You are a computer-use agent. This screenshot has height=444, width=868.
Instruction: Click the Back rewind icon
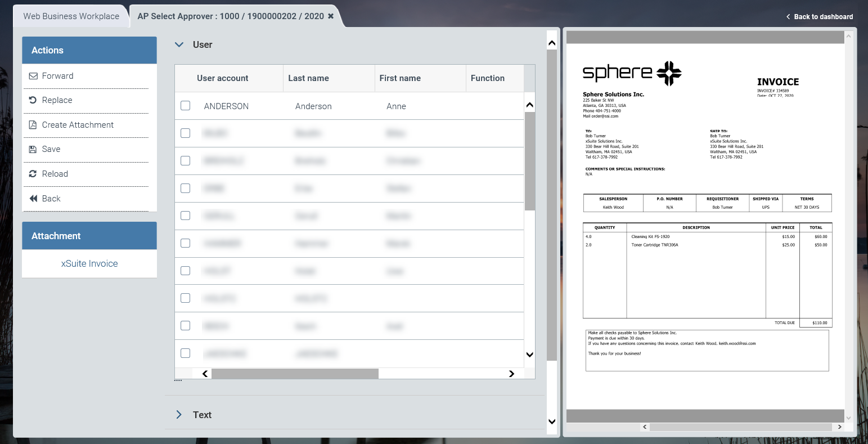pos(33,199)
